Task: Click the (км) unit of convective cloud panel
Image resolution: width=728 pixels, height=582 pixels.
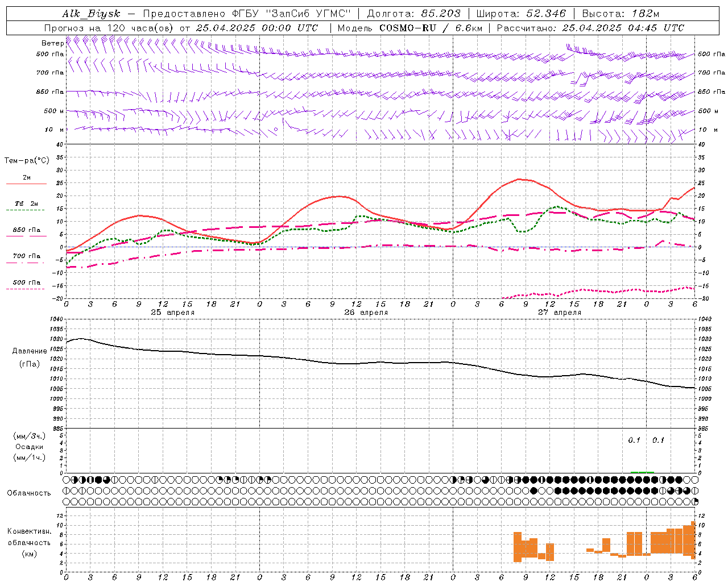Action: click(x=29, y=554)
